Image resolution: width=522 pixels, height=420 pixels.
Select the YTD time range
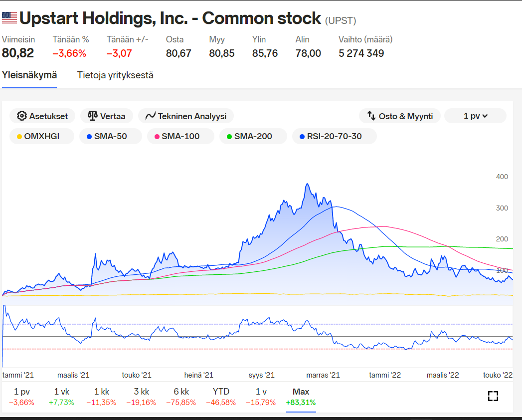coord(221,397)
